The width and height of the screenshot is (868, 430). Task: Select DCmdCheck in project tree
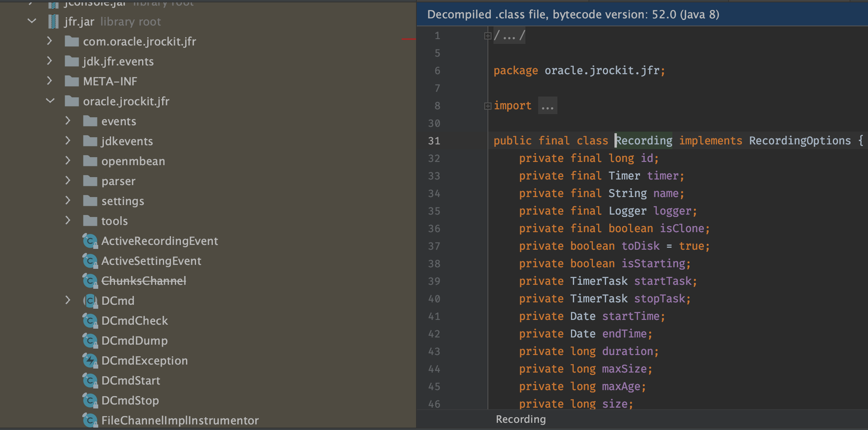[135, 321]
